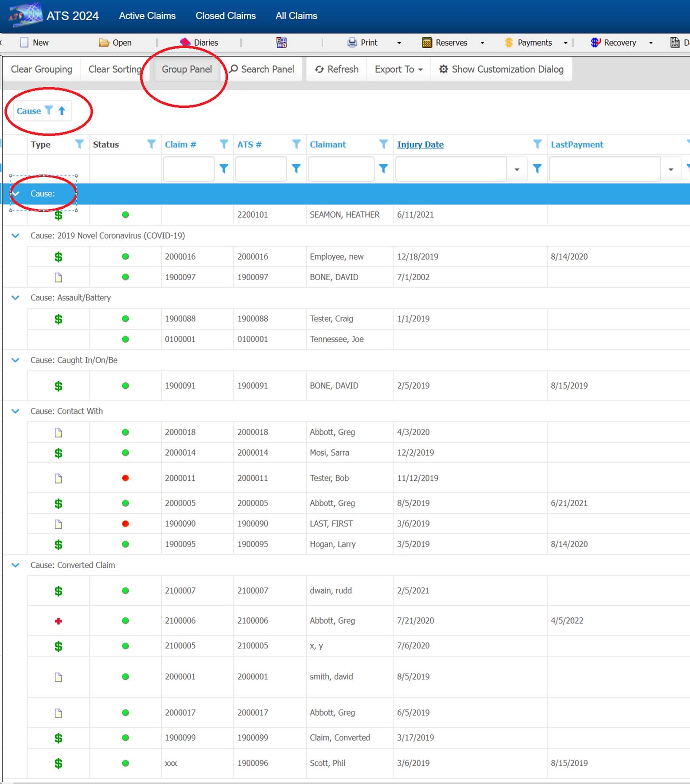Click the Open folder icon
The height and width of the screenshot is (784, 690).
click(x=104, y=43)
